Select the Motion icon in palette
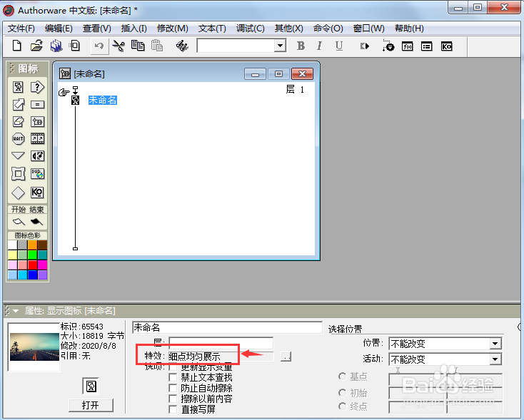 pyautogui.click(x=18, y=105)
